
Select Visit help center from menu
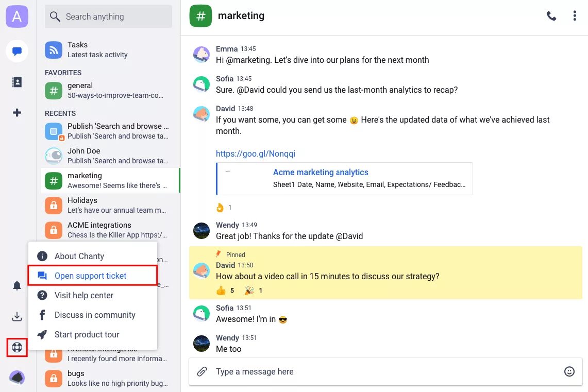[x=84, y=295]
